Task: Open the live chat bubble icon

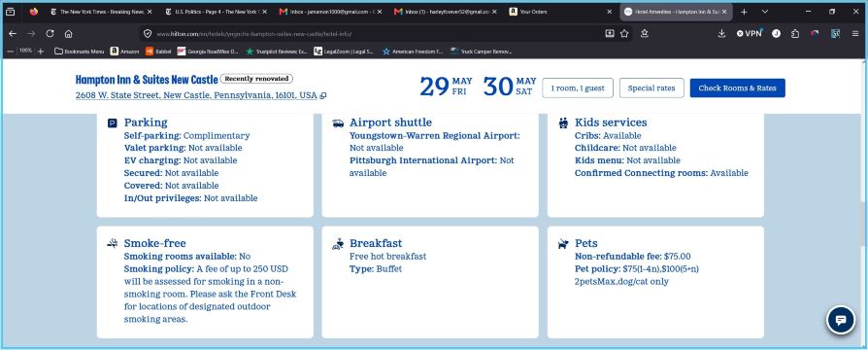Action: point(840,320)
